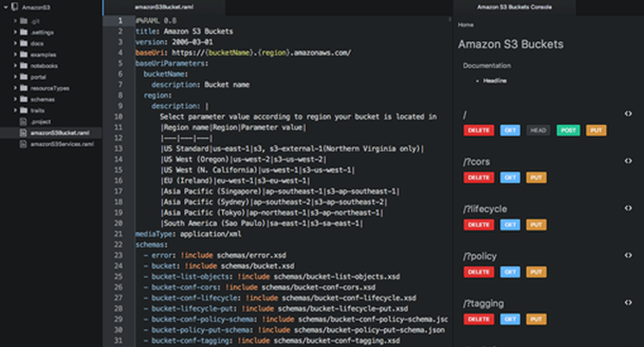Viewport: 644px width, 347px height.
Task: Click HEAD on the / resource
Action: 538,130
